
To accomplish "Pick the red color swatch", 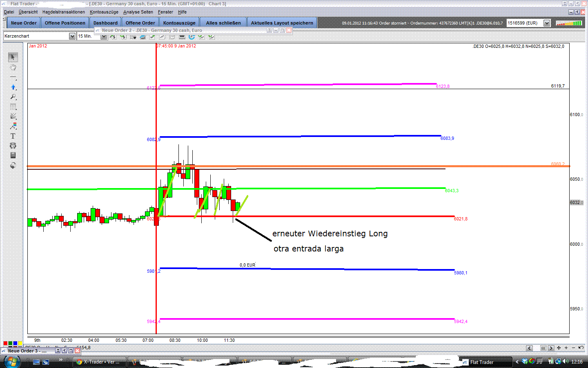I will (x=5, y=343).
